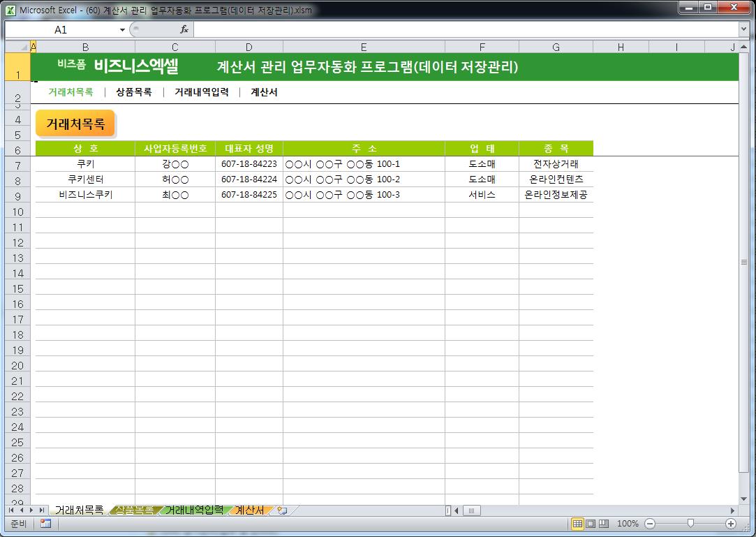Viewport: 756px width, 537px height.
Task: Click the Select All corner button
Action: point(17,47)
